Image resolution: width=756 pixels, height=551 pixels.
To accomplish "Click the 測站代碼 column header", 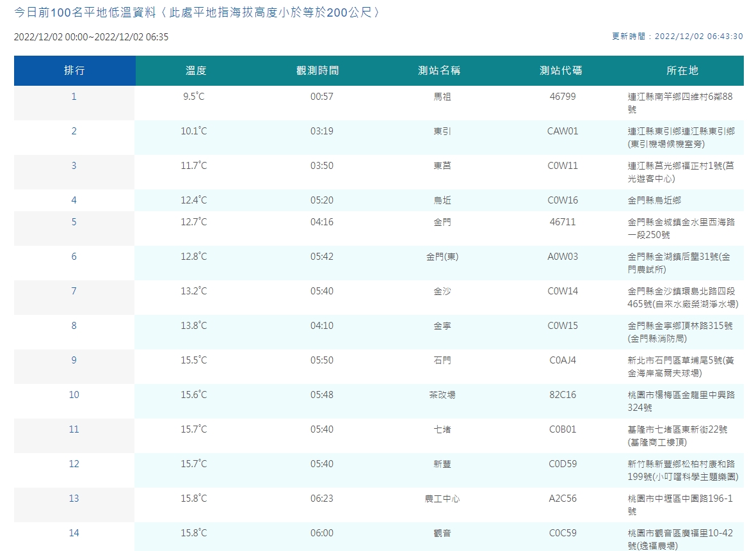I will (561, 70).
